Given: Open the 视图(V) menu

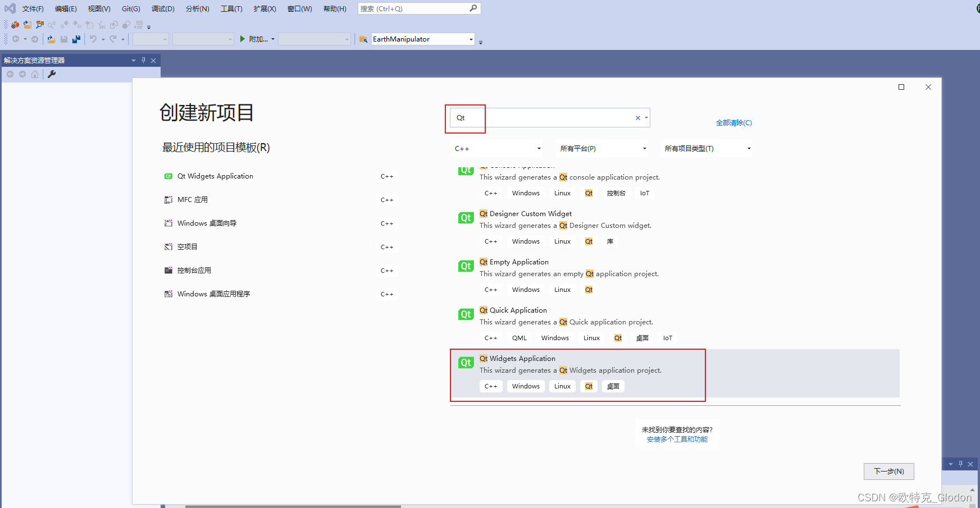Looking at the screenshot, I should 99,8.
